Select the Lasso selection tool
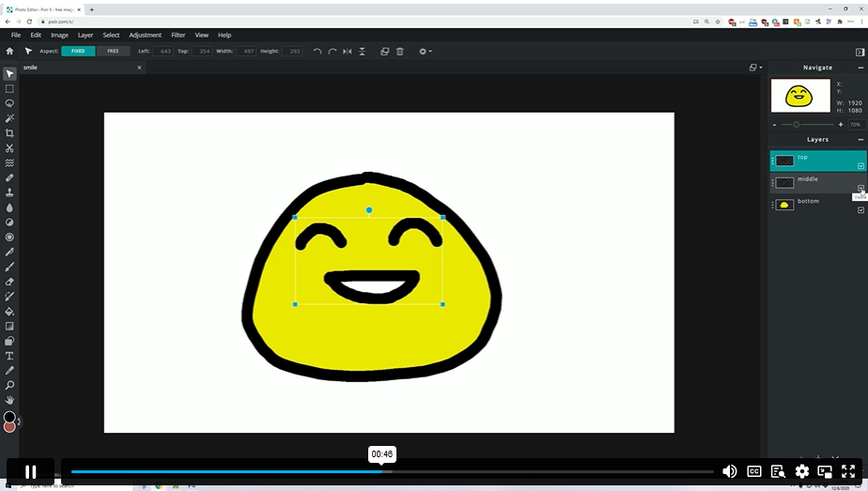 9,103
